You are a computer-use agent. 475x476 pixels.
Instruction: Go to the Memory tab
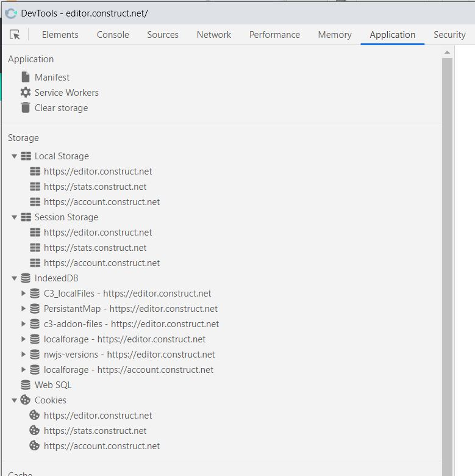pos(335,35)
